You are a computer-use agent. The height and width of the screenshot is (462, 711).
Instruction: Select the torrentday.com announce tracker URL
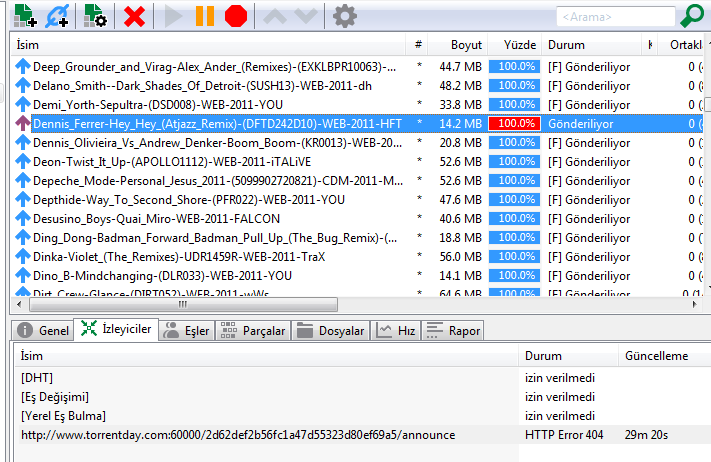click(x=238, y=435)
